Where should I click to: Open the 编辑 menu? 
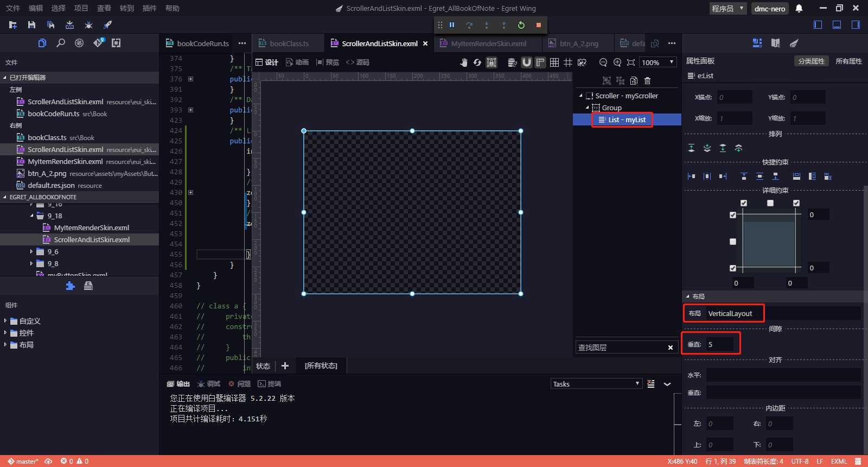pos(36,8)
